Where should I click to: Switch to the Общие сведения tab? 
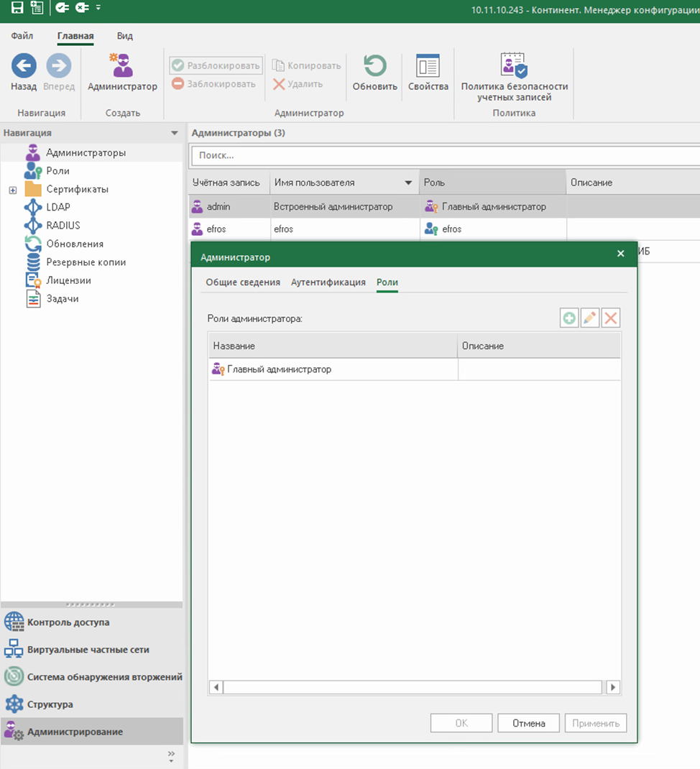[243, 282]
